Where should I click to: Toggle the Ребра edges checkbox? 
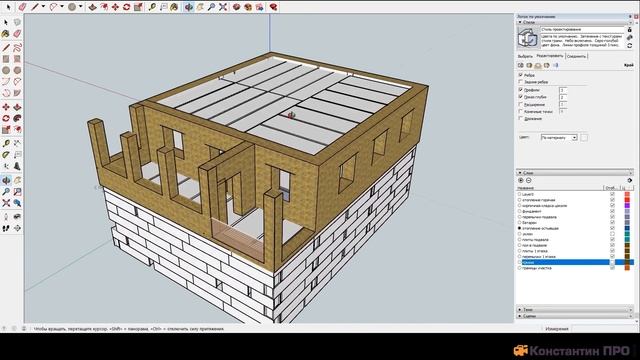point(520,75)
